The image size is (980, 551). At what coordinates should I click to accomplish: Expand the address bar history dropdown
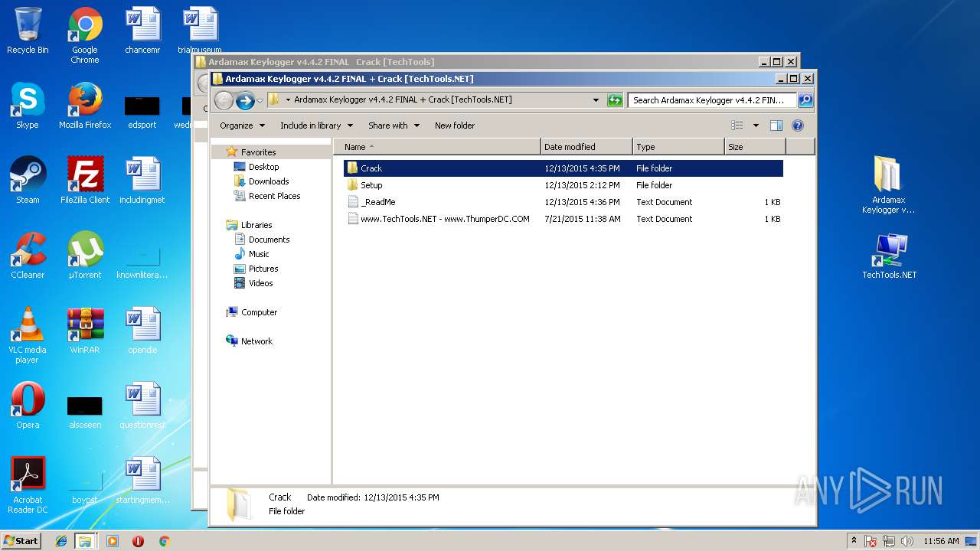click(x=596, y=100)
